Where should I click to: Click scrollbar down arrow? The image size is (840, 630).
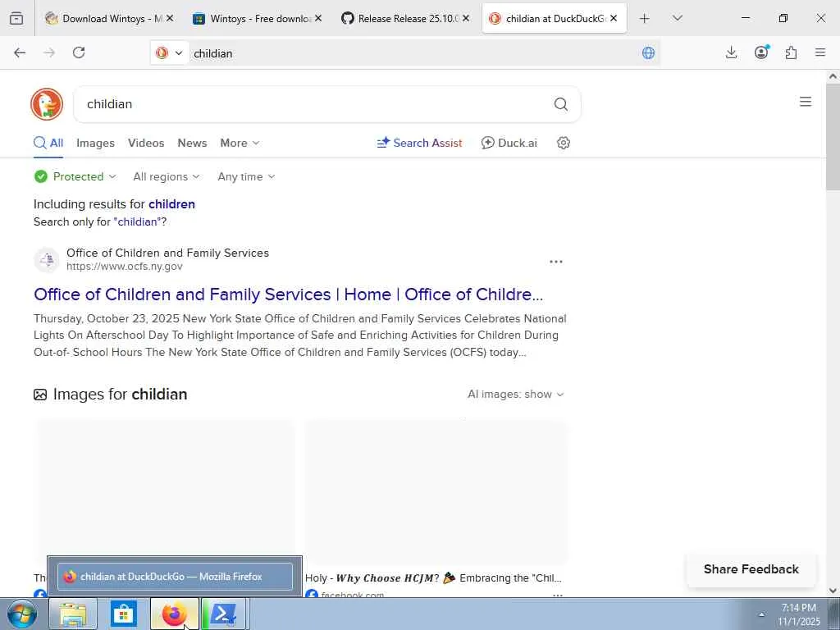coord(833,591)
